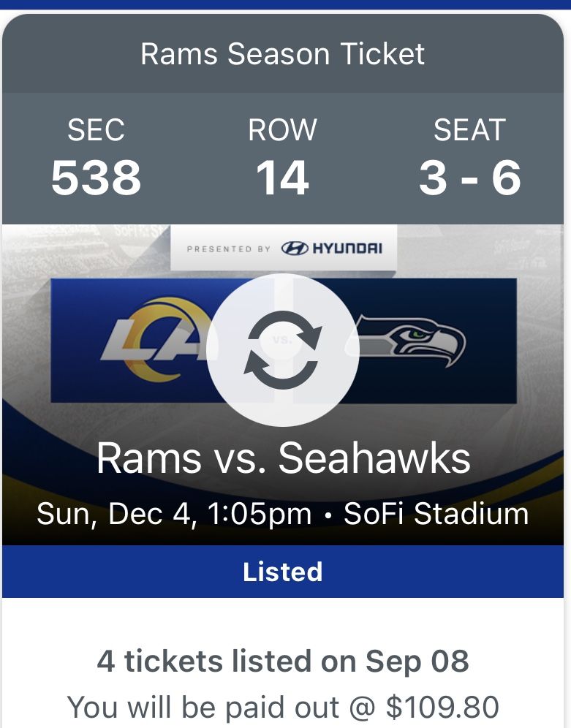Viewport: 571px width, 728px height.
Task: Click the top blue navigation bar
Action: [285, 4]
